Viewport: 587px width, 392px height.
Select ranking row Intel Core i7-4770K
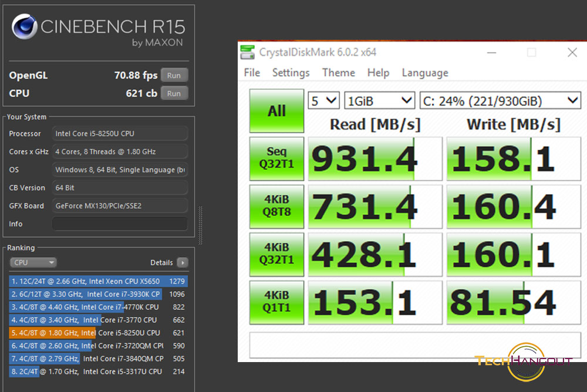pyautogui.click(x=98, y=307)
